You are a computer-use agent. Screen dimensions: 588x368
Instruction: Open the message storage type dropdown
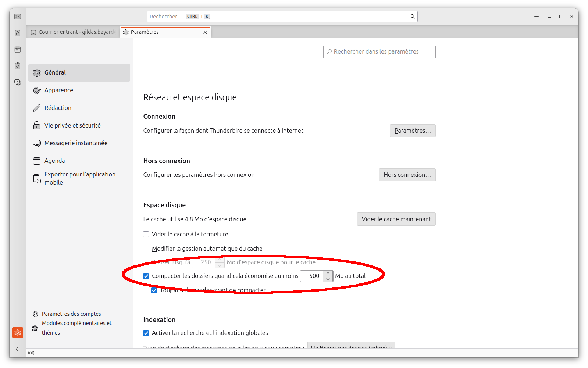tap(351, 345)
